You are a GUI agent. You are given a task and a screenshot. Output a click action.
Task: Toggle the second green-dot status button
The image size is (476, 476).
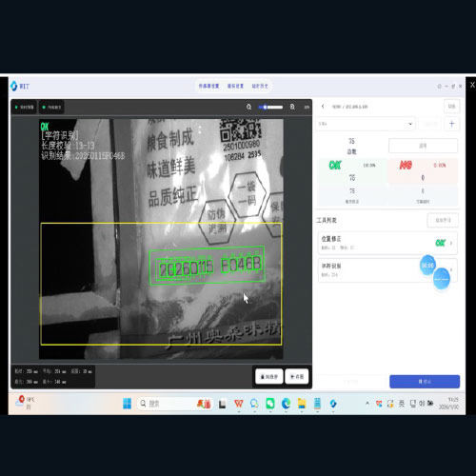[x=51, y=108]
